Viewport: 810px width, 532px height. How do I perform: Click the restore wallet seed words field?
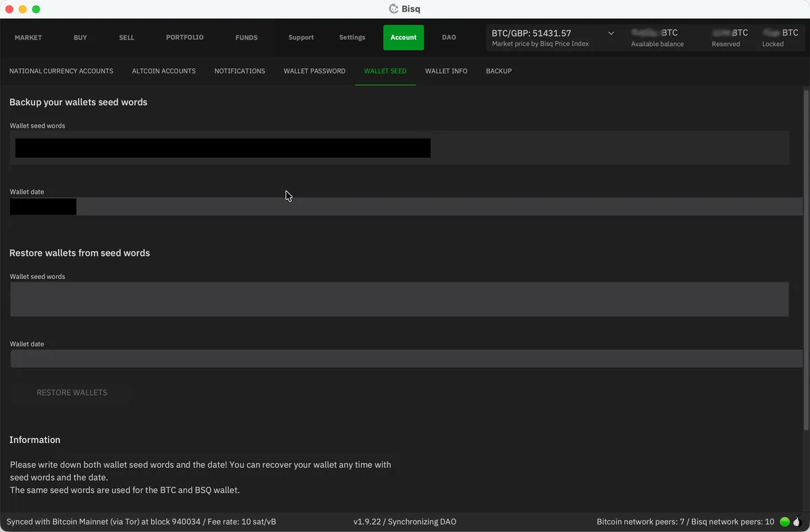(400, 299)
